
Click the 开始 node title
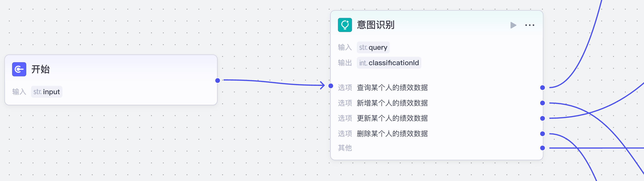(41, 69)
